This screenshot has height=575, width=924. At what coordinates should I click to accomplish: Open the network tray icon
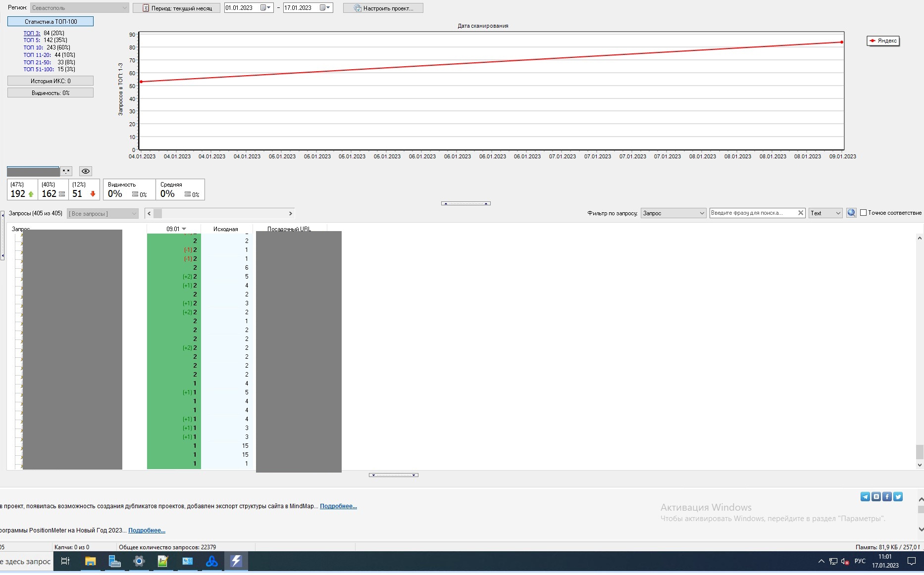[x=833, y=561]
